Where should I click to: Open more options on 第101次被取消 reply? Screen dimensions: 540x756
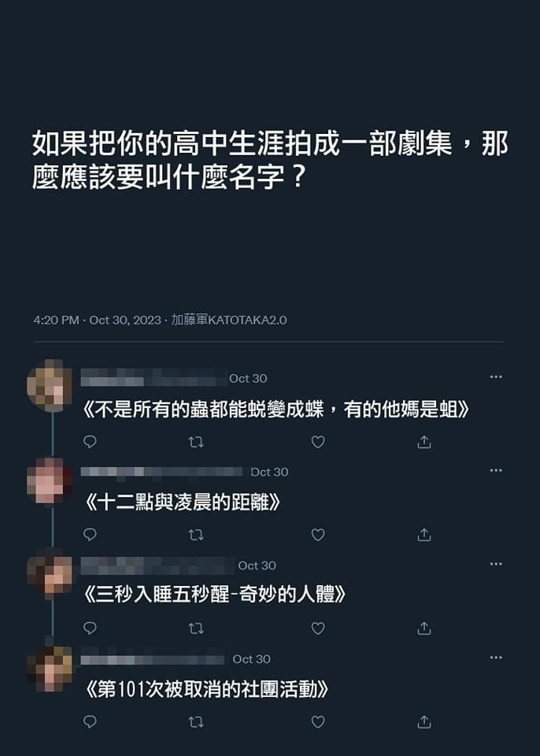[x=496, y=657]
